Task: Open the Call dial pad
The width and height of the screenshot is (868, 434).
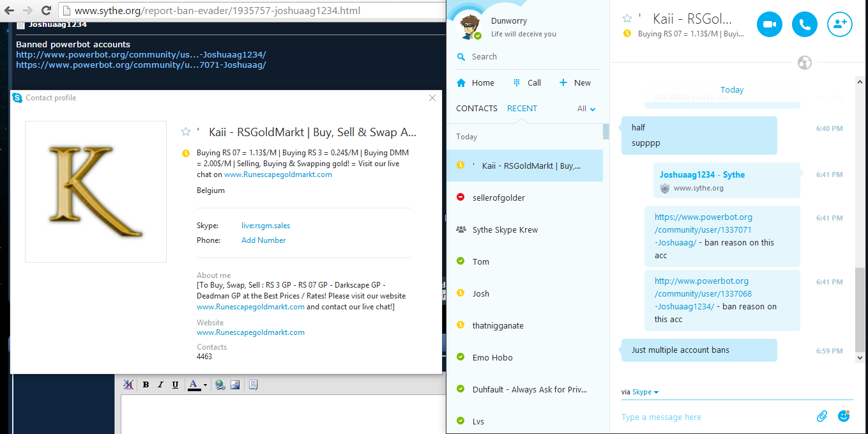Action: (527, 82)
